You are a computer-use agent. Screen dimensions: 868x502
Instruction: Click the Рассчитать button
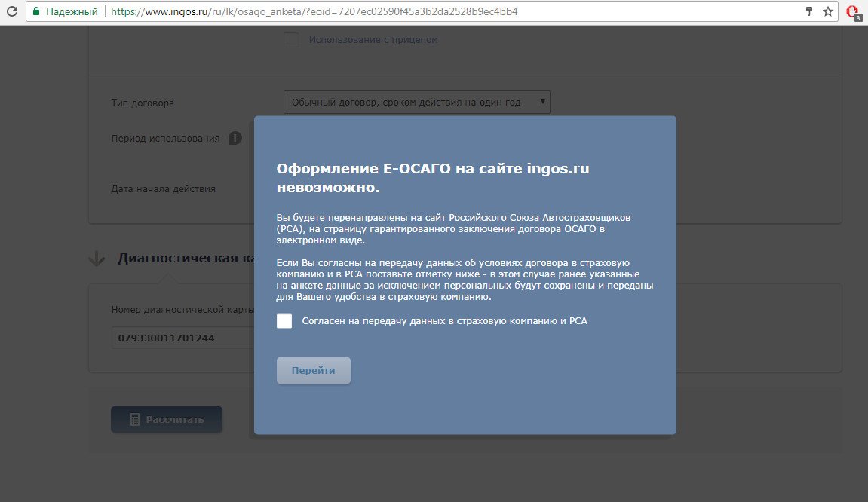pos(167,420)
